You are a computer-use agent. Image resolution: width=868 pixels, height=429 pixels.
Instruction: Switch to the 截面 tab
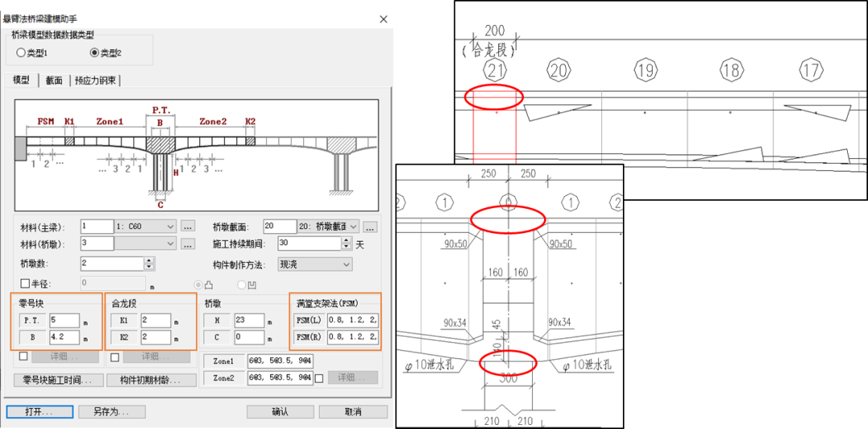coord(54,80)
